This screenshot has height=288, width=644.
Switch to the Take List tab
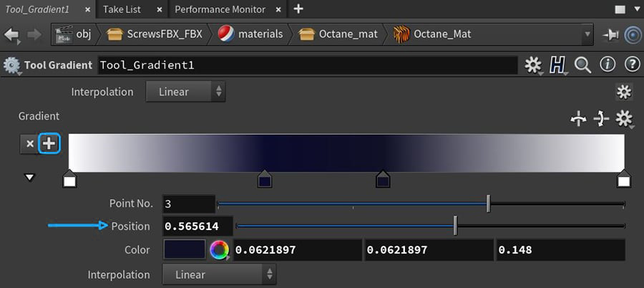click(x=122, y=9)
